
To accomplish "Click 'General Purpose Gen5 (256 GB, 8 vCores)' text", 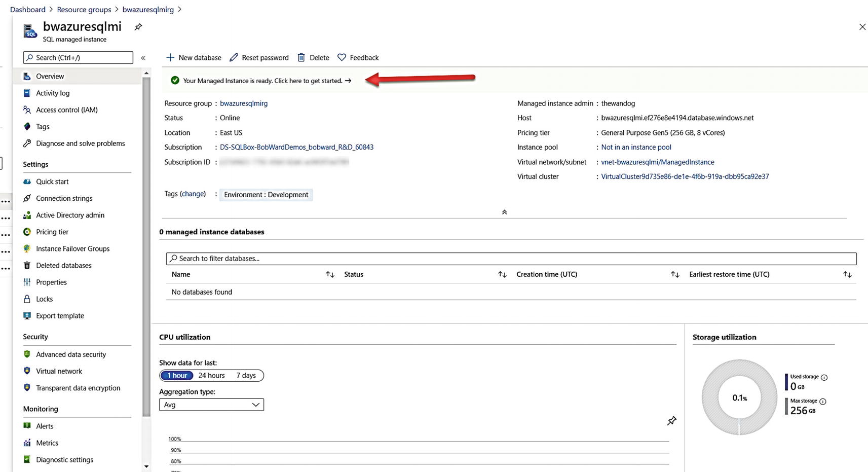I will (x=663, y=132).
